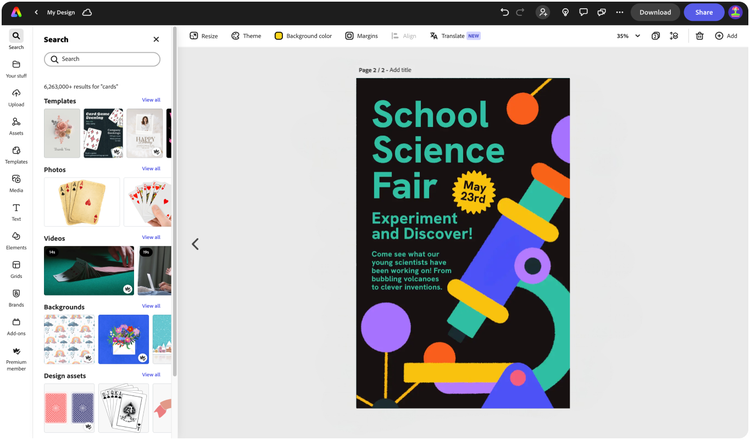Open the 35% zoom level dropdown

pyautogui.click(x=626, y=36)
